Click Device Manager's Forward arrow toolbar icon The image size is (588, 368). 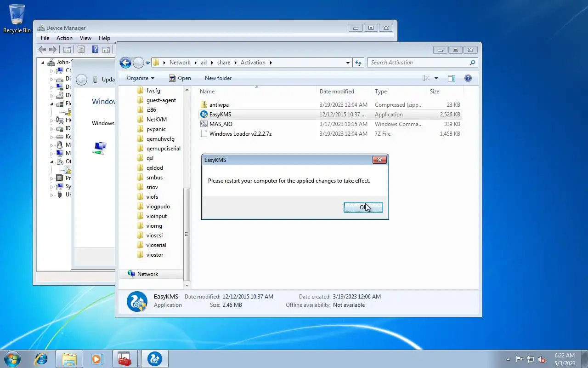pyautogui.click(x=52, y=49)
